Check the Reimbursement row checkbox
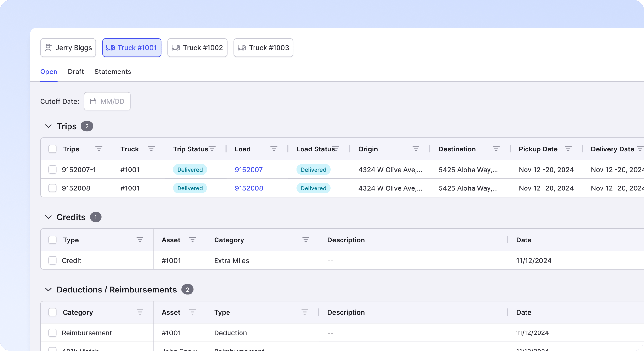The image size is (644, 351). tap(53, 333)
